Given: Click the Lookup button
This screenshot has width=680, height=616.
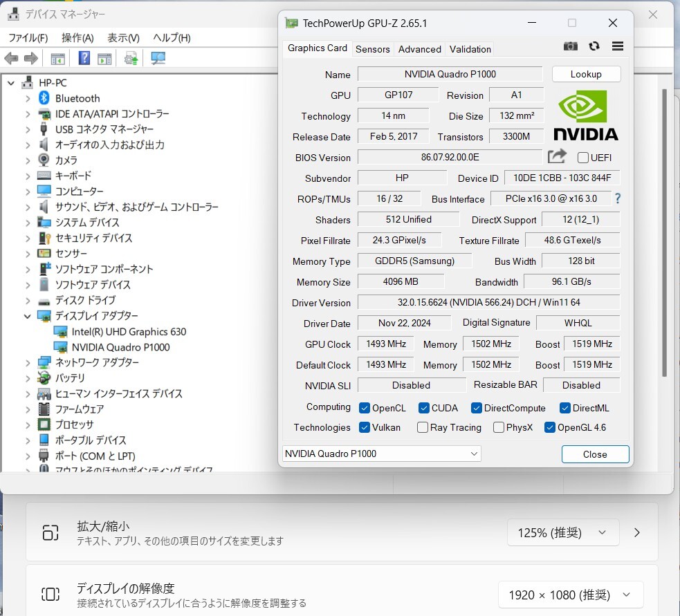Looking at the screenshot, I should (x=586, y=74).
